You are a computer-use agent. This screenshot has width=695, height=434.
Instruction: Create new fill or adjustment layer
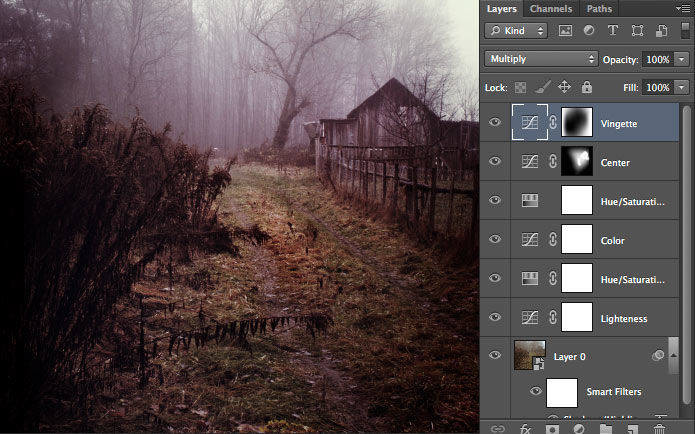click(x=579, y=429)
